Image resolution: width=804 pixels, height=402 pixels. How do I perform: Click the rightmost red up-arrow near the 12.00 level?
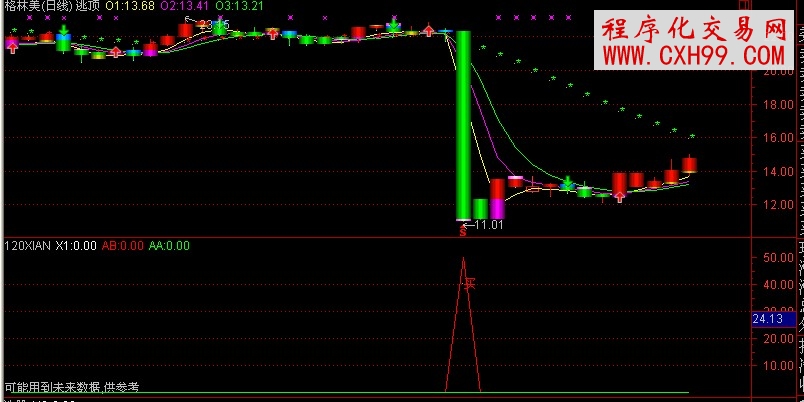[x=620, y=196]
